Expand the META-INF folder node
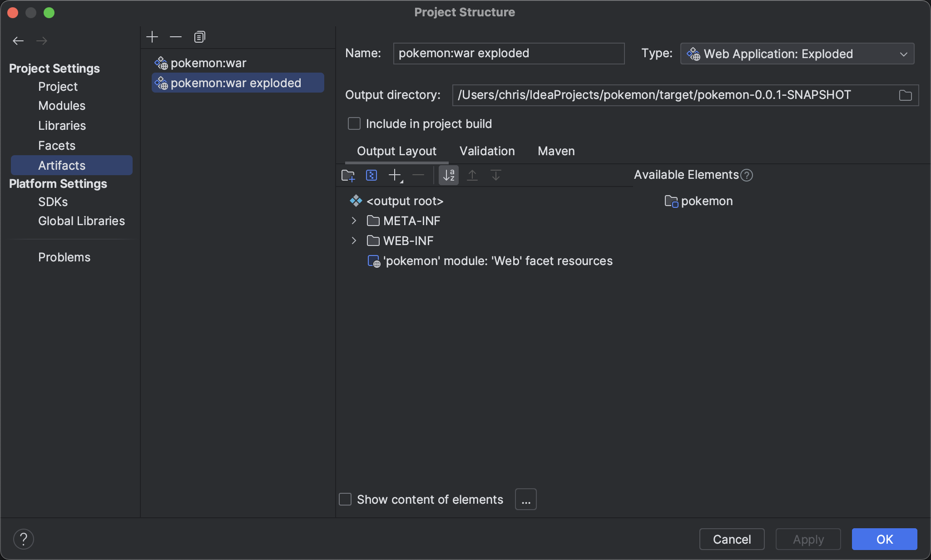 click(354, 221)
